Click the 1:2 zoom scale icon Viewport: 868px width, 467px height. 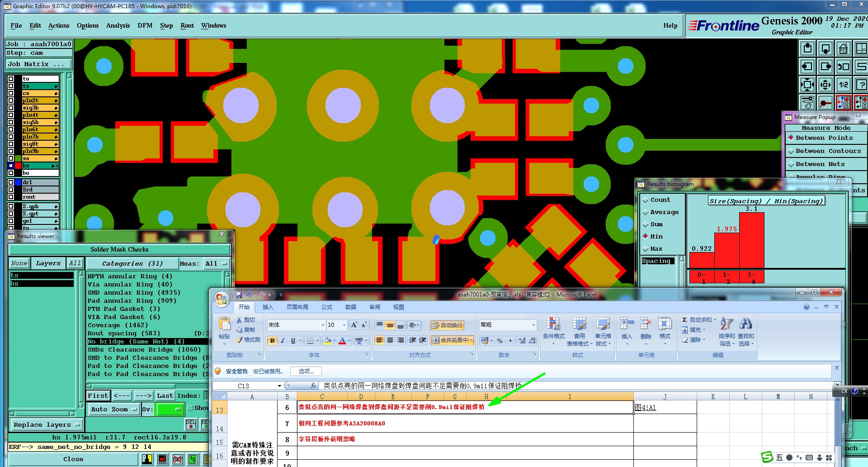pyautogui.click(x=844, y=85)
